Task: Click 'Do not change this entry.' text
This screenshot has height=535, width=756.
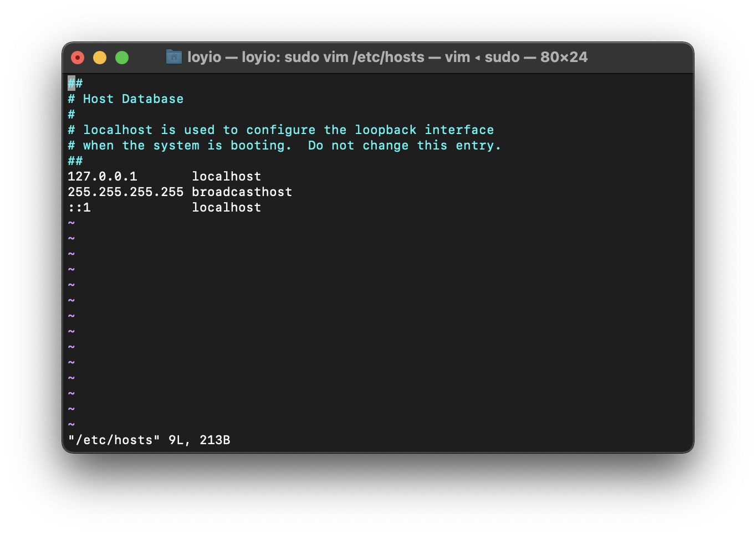Action: click(405, 146)
